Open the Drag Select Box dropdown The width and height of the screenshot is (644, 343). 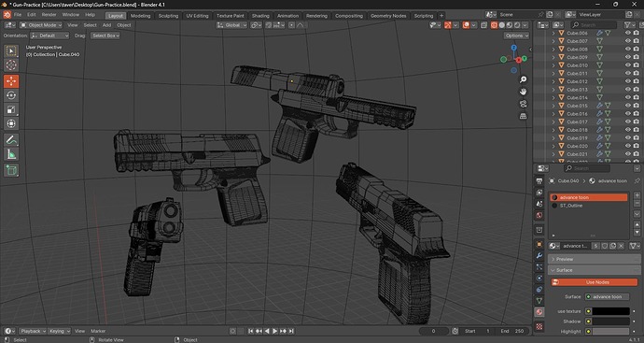105,36
